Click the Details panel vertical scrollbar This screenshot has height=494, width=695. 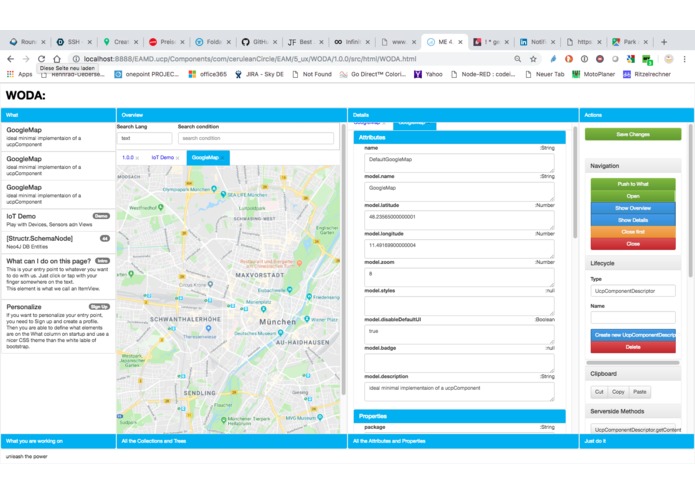pyautogui.click(x=575, y=183)
